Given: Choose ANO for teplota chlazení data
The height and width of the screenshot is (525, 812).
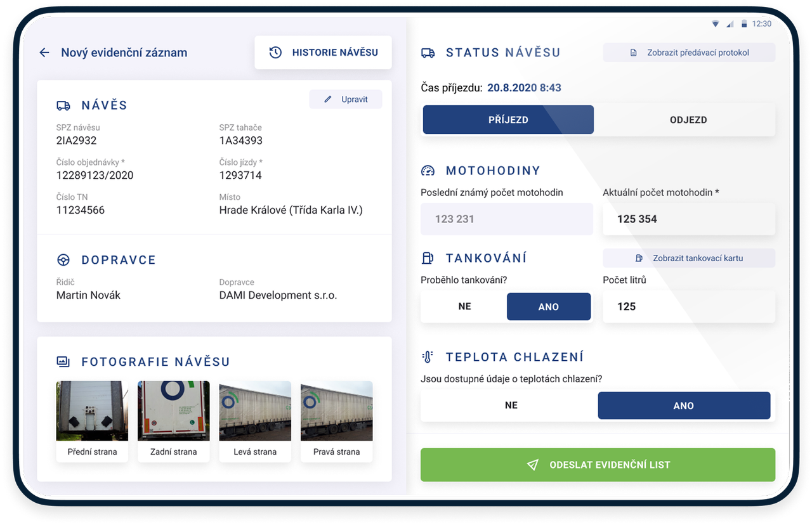Looking at the screenshot, I should [683, 406].
